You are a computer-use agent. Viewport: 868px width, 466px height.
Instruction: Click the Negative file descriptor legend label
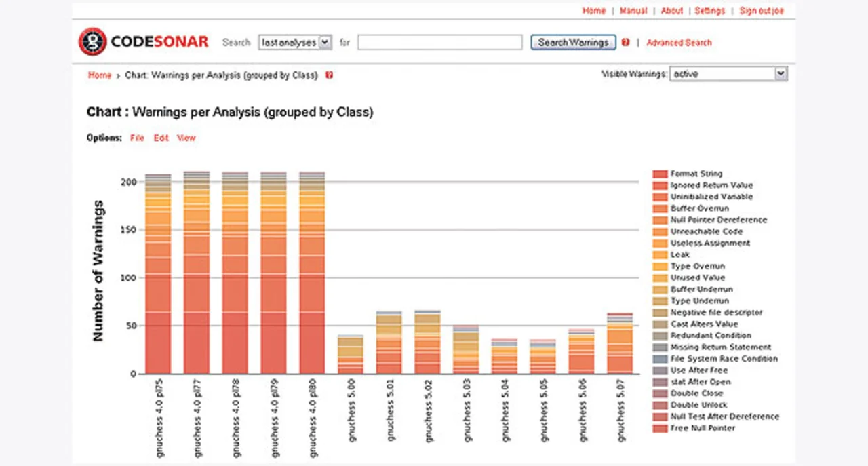tap(717, 313)
